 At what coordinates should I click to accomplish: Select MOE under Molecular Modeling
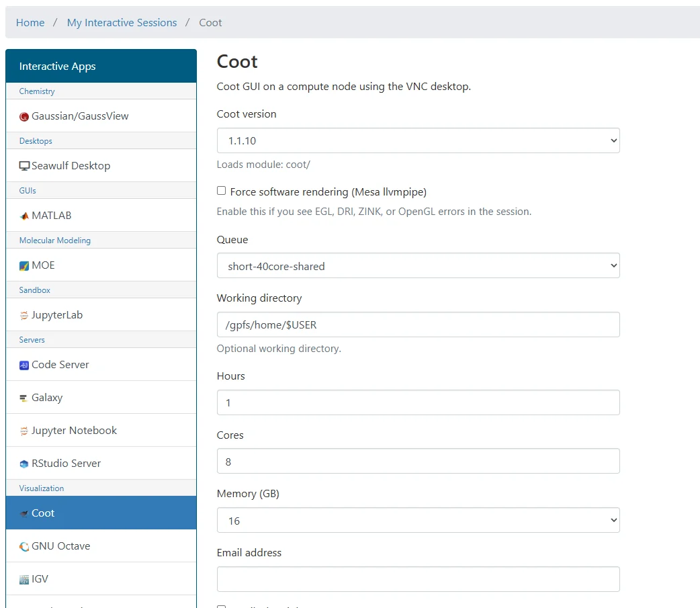tap(101, 265)
